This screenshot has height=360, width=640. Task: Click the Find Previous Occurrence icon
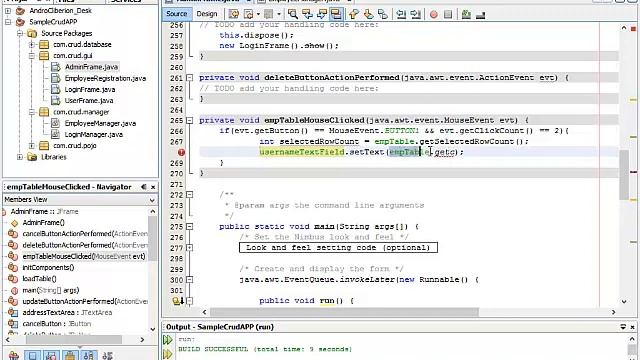pyautogui.click(x=307, y=14)
